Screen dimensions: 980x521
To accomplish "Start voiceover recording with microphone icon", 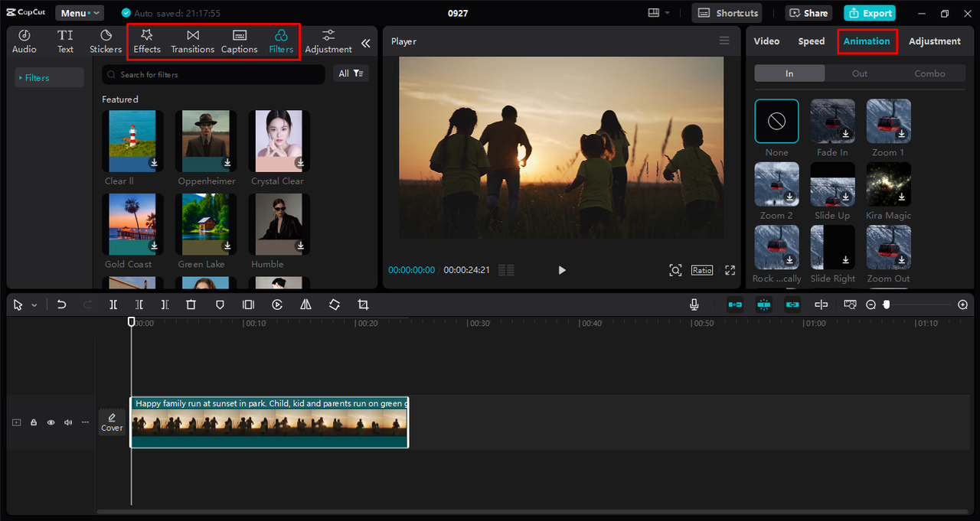I will coord(694,304).
